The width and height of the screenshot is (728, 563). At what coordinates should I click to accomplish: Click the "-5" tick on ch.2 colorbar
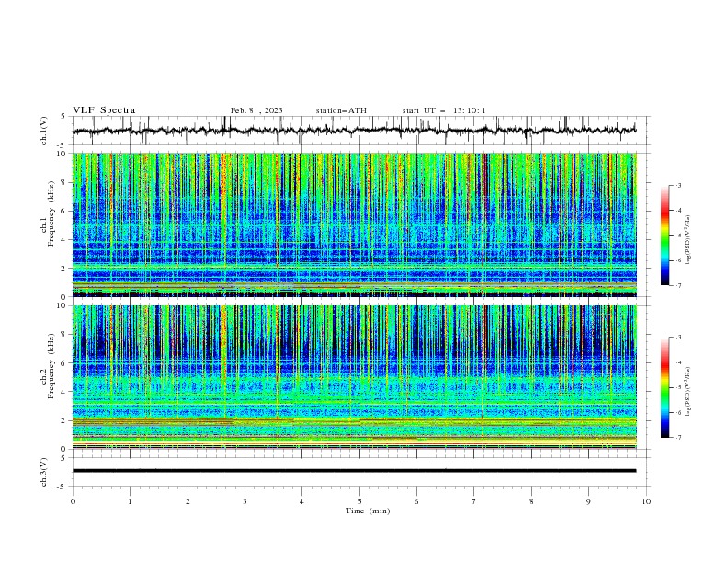tap(678, 387)
